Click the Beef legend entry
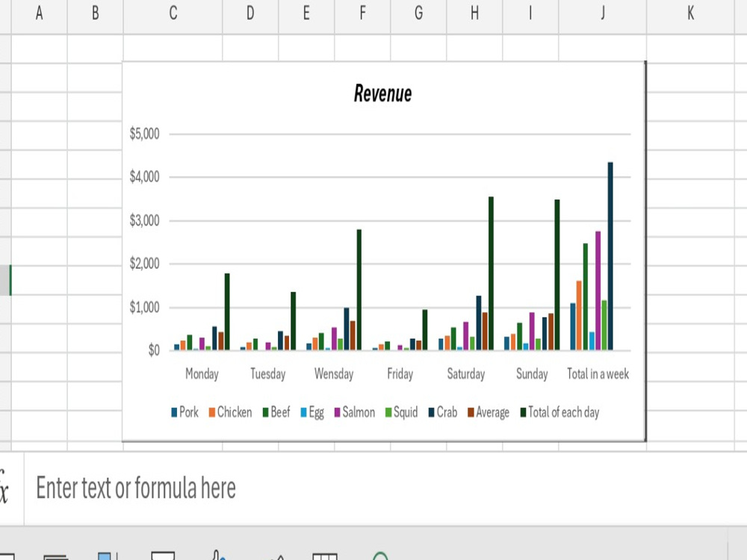This screenshot has width=747, height=560. tap(276, 412)
